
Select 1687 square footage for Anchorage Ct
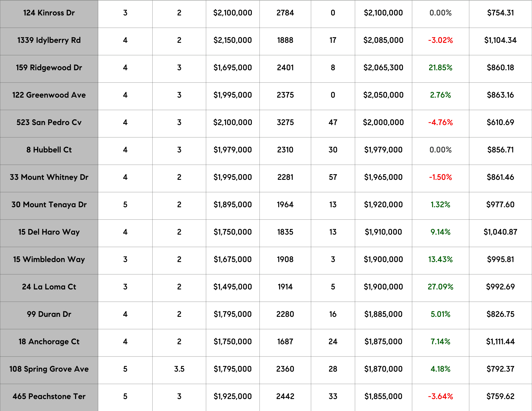click(285, 342)
